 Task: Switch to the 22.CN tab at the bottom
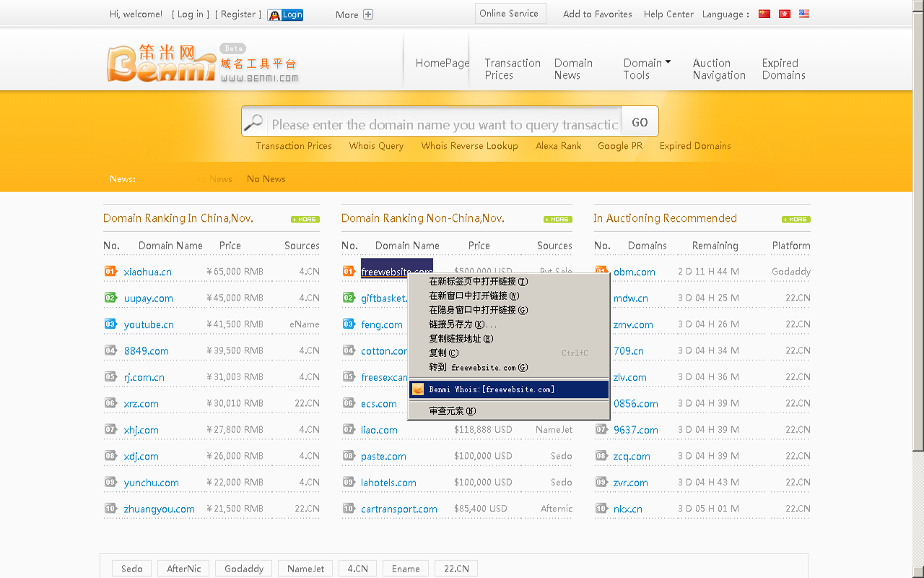coord(456,569)
